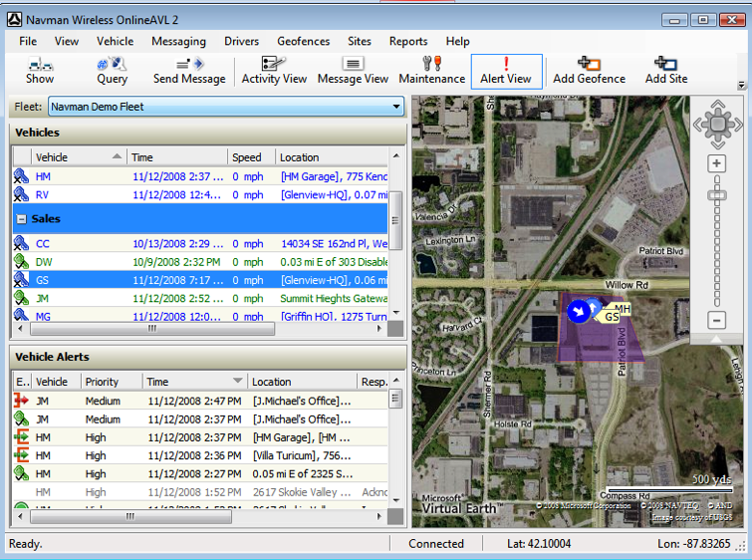Collapse the map zoom panel arrow
This screenshot has width=752, height=560.
coord(716,339)
